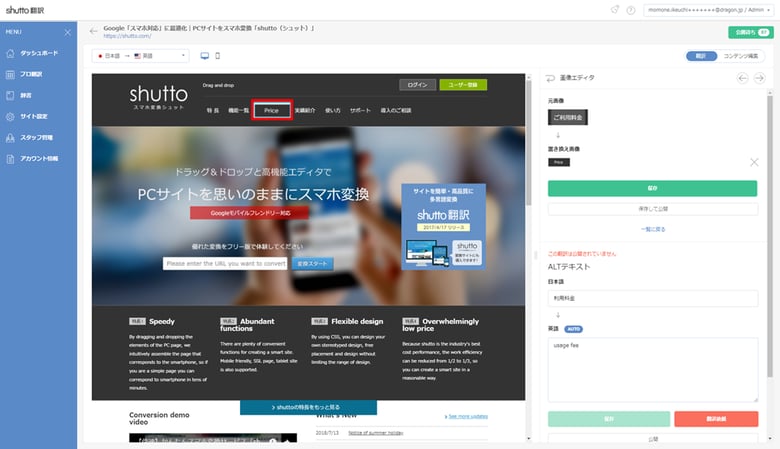Click the English textarea containing usage fee
This screenshot has width=780, height=449.
[x=653, y=369]
